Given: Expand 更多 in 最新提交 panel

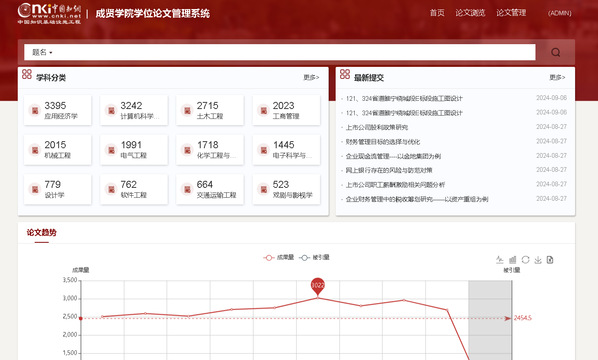Looking at the screenshot, I should (x=557, y=77).
